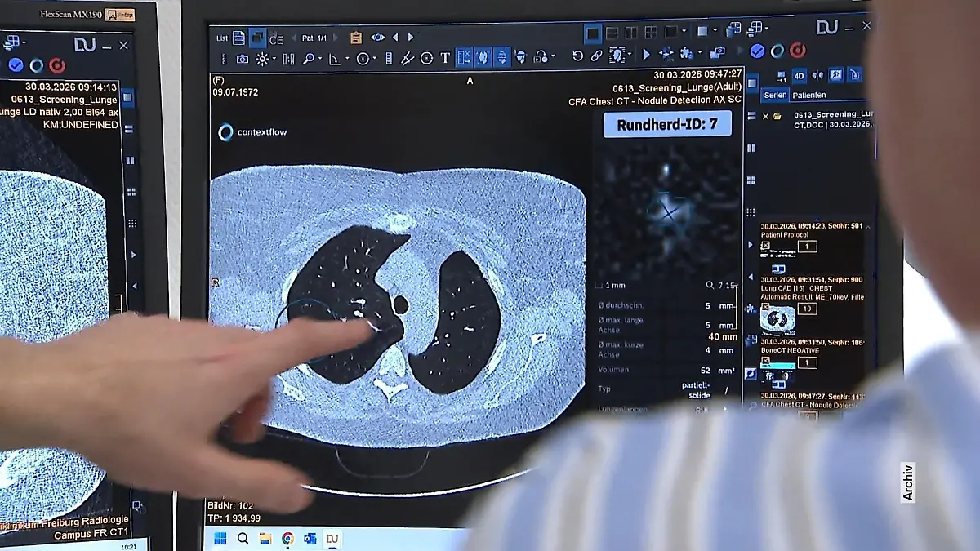
Task: Switch to the Patienten tab
Action: pos(809,96)
